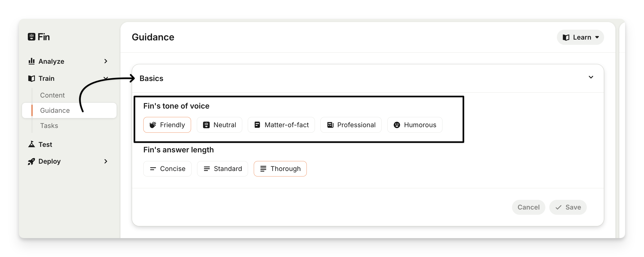Click the Deploy rocket icon
The width and height of the screenshot is (644, 257).
tap(31, 162)
